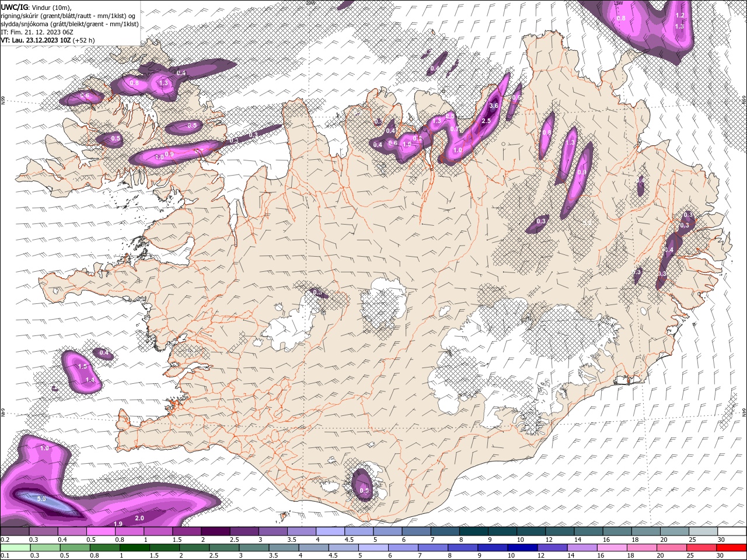
Task: Pick upper legend swatch starting at 3
Action: pos(273,531)
